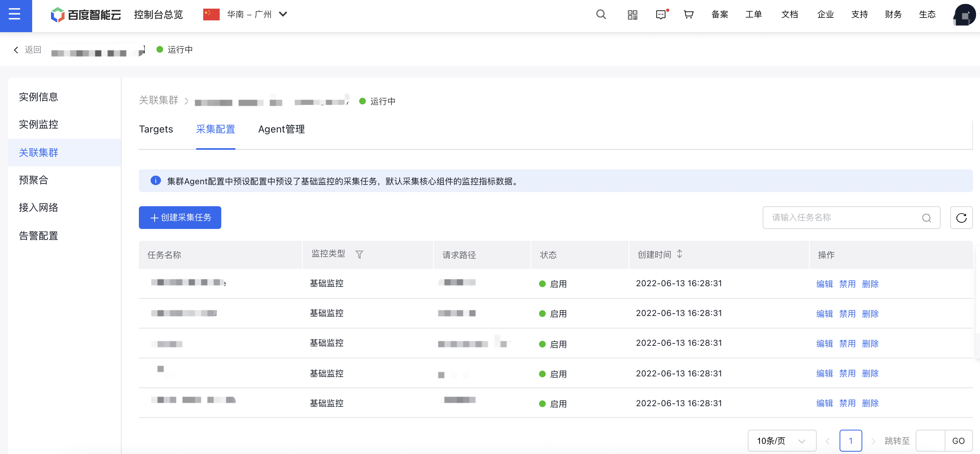Viewport: 980px width, 454px height.
Task: Open 财务 in the top navigation
Action: point(893,15)
